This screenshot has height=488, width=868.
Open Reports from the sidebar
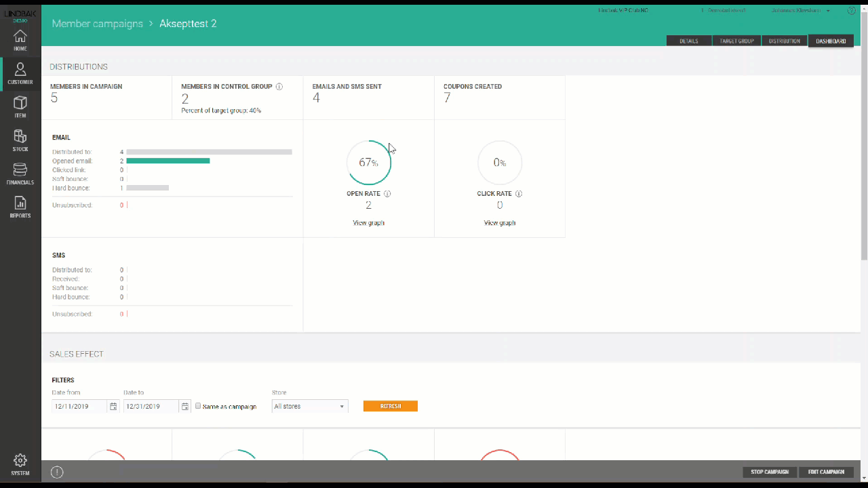click(20, 207)
